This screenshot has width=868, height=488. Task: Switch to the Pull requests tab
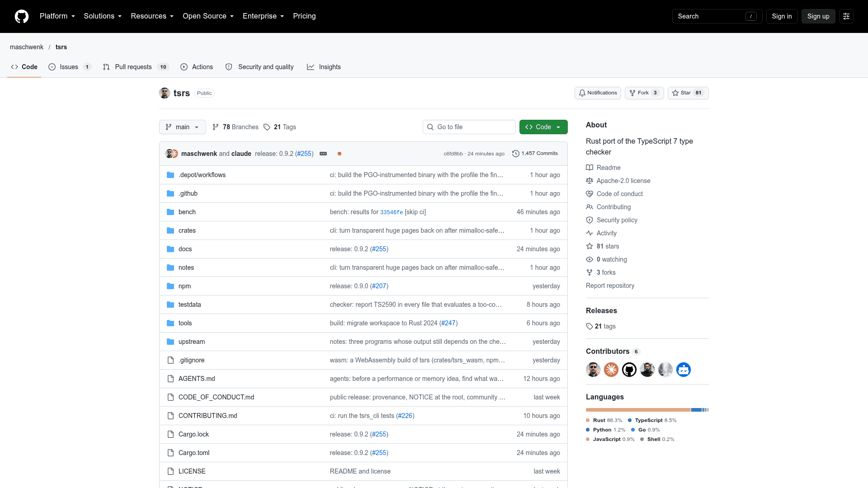point(136,67)
